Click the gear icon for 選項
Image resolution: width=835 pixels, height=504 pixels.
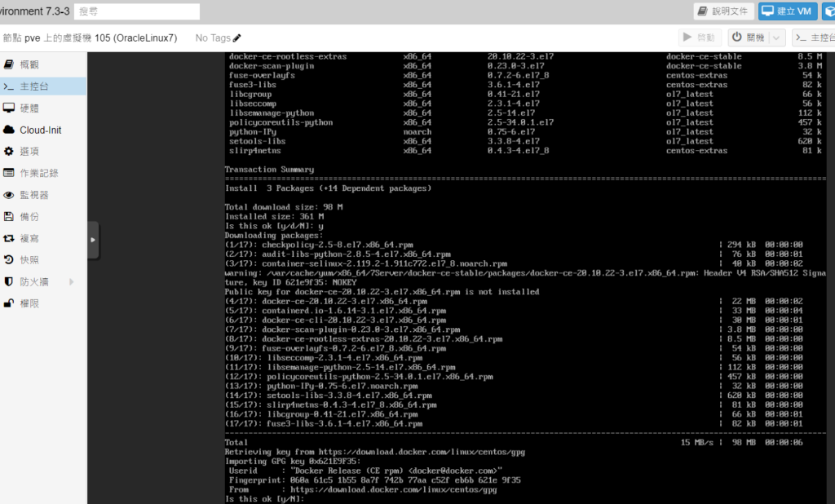pos(9,152)
